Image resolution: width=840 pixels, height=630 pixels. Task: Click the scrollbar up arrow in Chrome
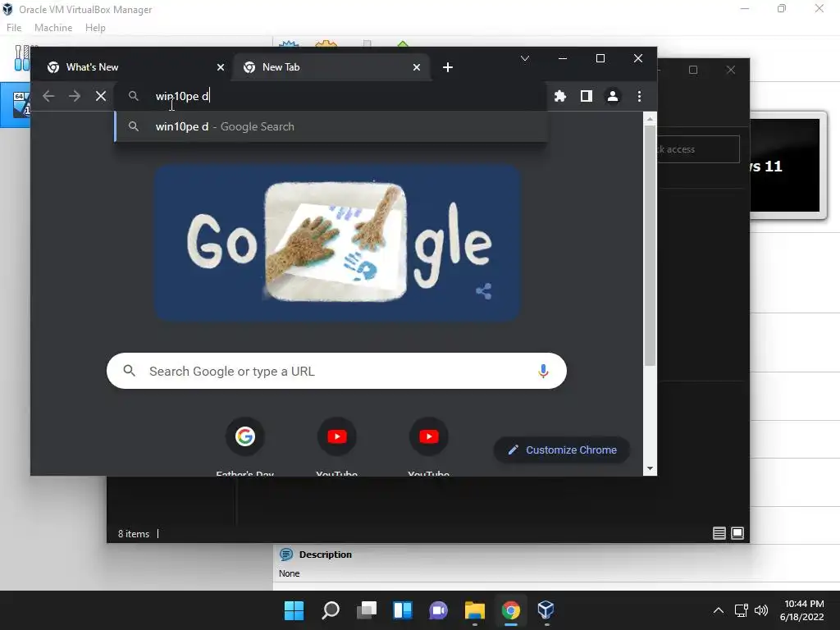coord(650,119)
